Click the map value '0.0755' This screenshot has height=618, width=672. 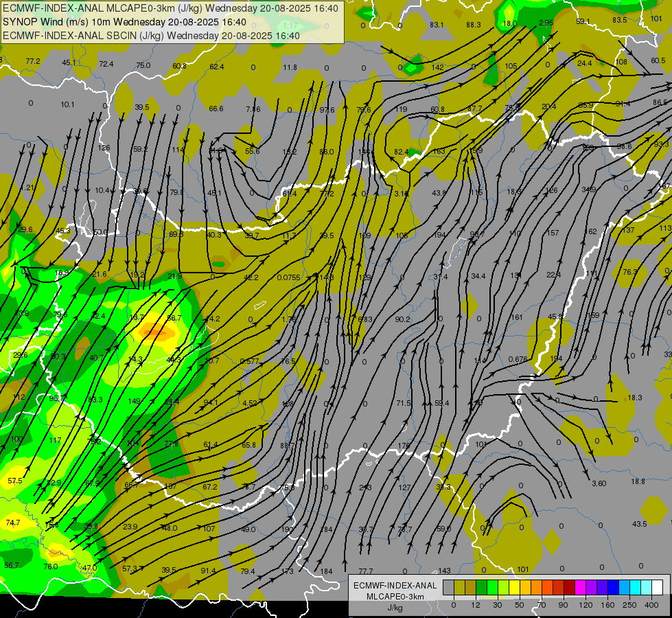coord(288,277)
